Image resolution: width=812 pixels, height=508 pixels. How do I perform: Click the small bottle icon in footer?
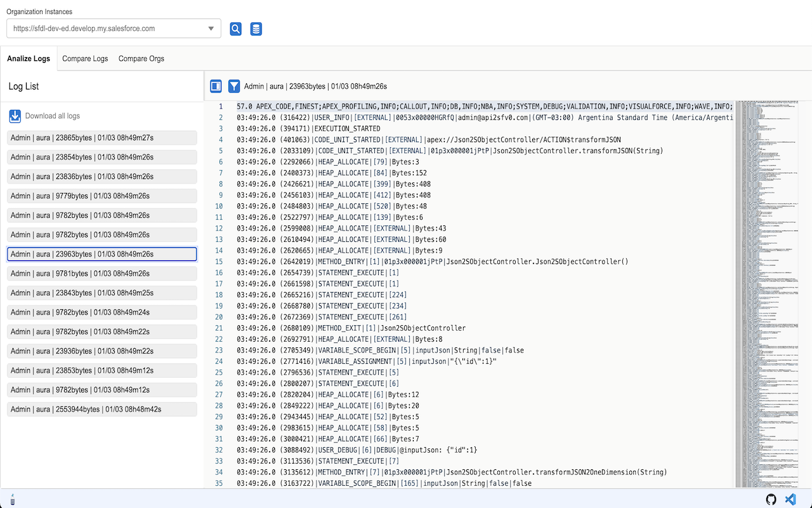point(13,499)
